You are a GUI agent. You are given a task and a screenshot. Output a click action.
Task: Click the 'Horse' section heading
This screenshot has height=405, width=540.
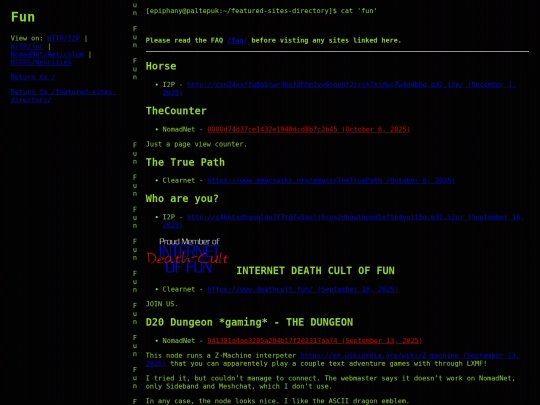[161, 66]
